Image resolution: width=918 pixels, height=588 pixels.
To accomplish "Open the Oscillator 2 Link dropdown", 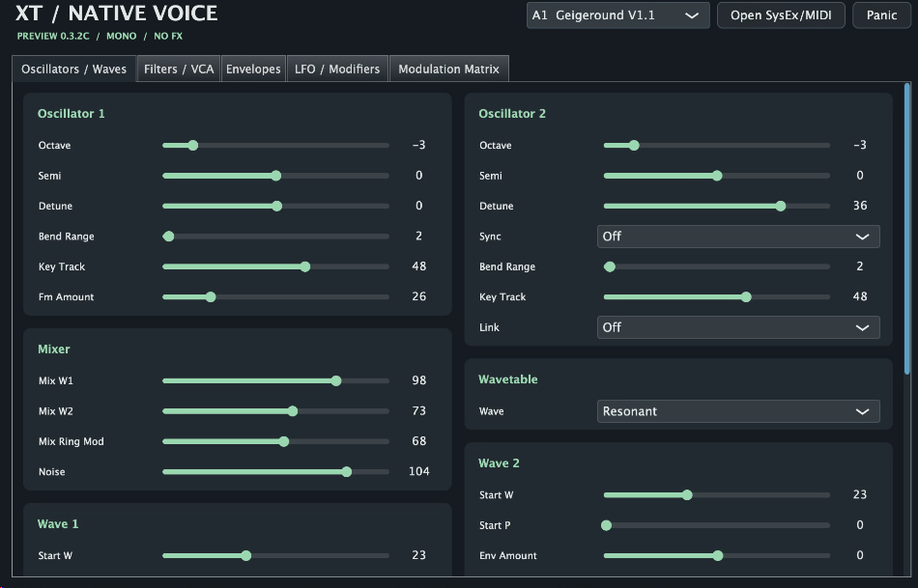I will [738, 327].
